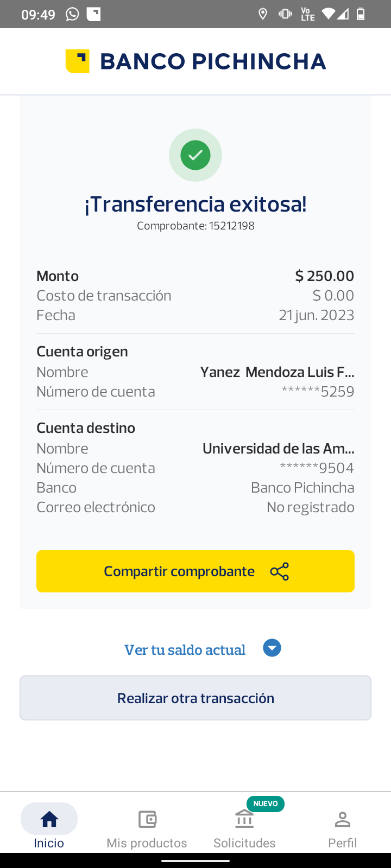Open the Inicio home icon
The width and height of the screenshot is (391, 868).
pos(49,819)
